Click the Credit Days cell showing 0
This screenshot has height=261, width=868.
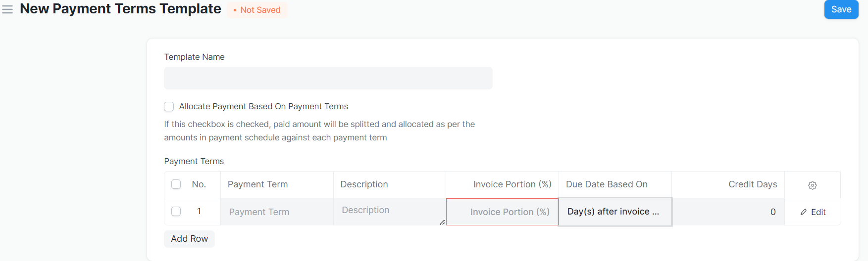click(728, 212)
